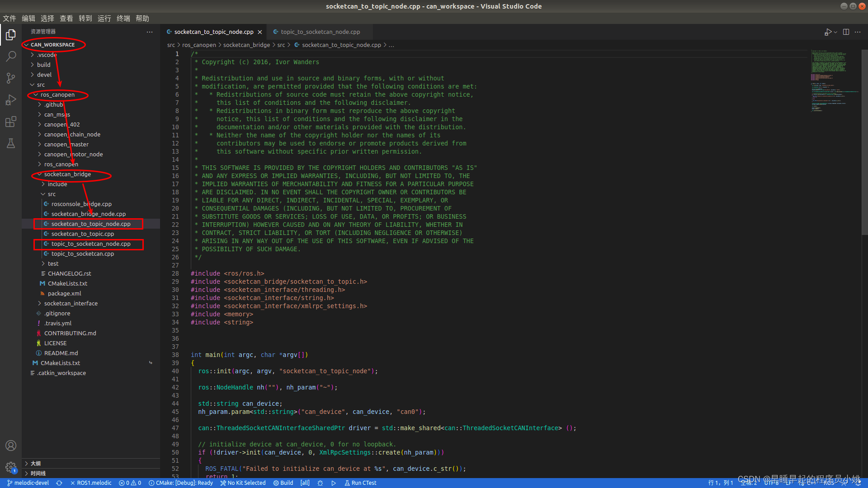The width and height of the screenshot is (868, 488).
Task: Click the CMake Build icon in the status bar
Action: point(283,483)
